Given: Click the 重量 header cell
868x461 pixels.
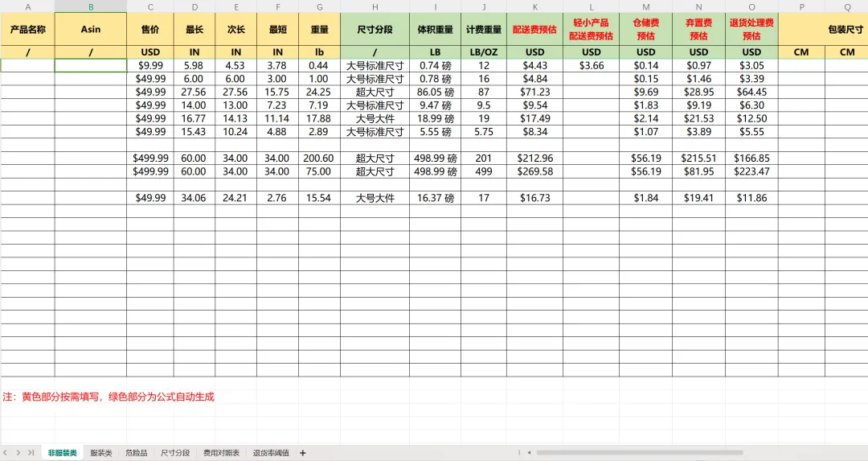Looking at the screenshot, I should 319,30.
